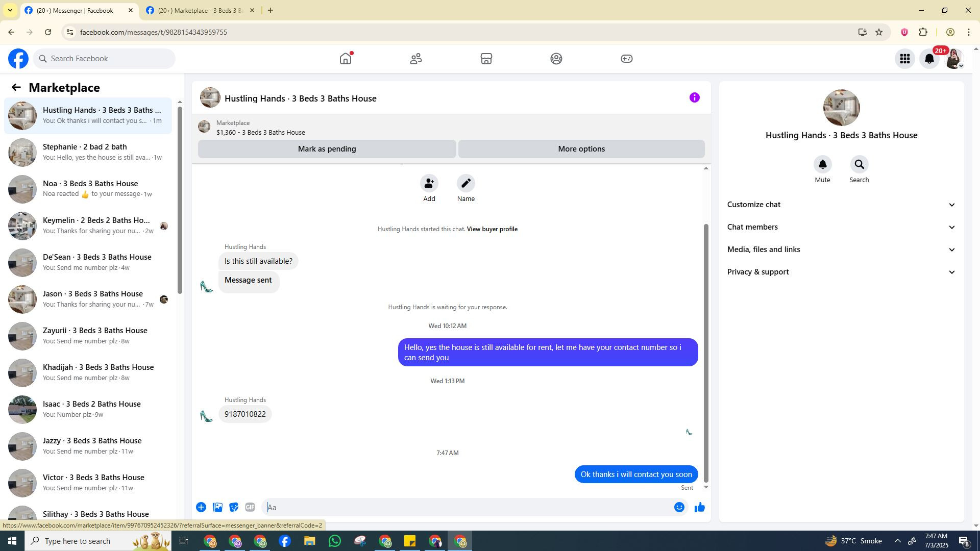Open more actions plus icon
Viewport: 980px width, 551px height.
[x=201, y=507]
